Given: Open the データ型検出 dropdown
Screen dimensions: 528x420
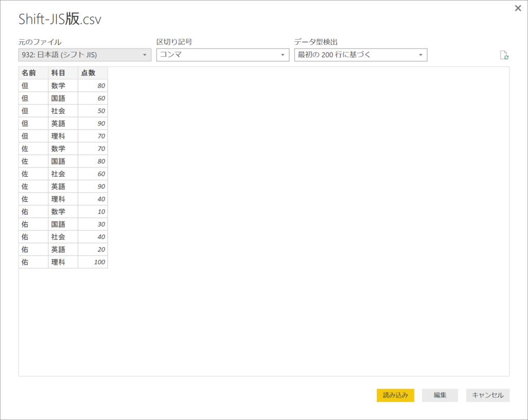Looking at the screenshot, I should tap(360, 55).
